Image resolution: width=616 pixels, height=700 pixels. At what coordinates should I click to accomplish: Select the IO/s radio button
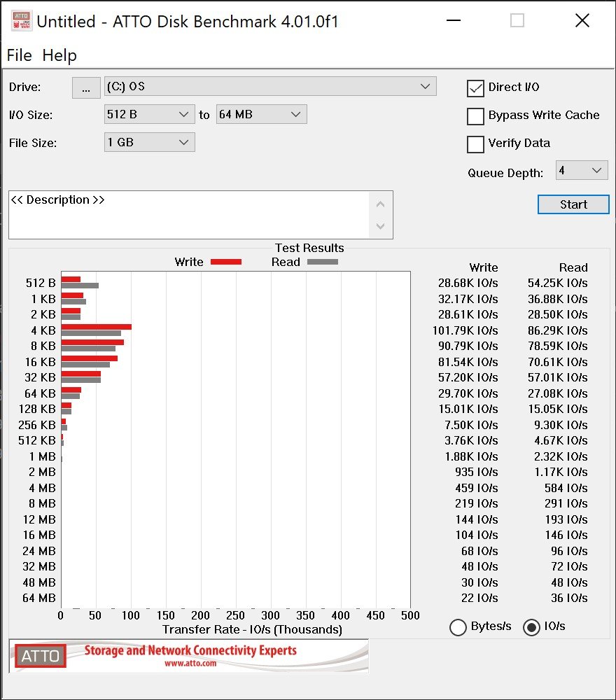(531, 627)
